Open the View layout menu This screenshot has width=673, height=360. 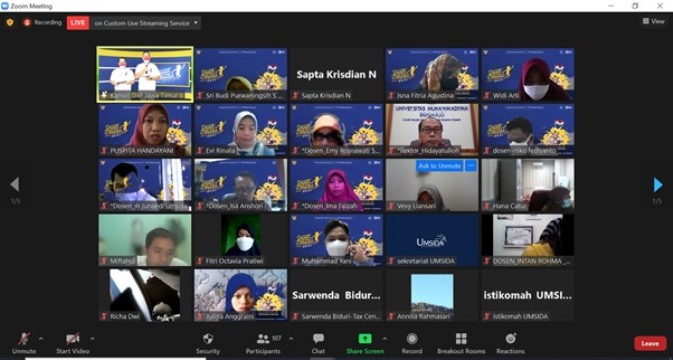pos(654,21)
